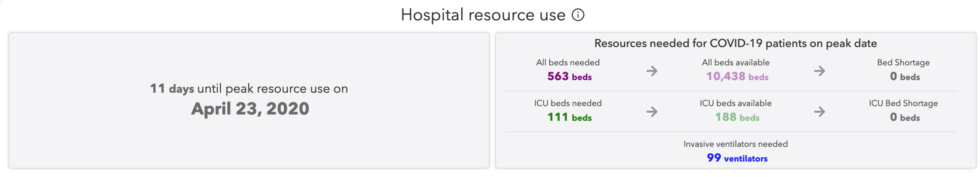Screen dimensions: 980x177
Task: Click arrow between All beds needed and available
Action: pyautogui.click(x=652, y=71)
